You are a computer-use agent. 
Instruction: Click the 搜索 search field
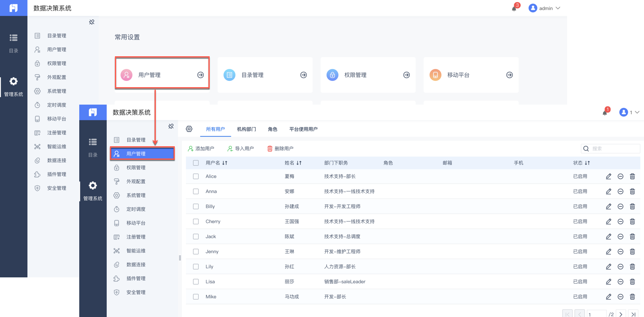610,149
